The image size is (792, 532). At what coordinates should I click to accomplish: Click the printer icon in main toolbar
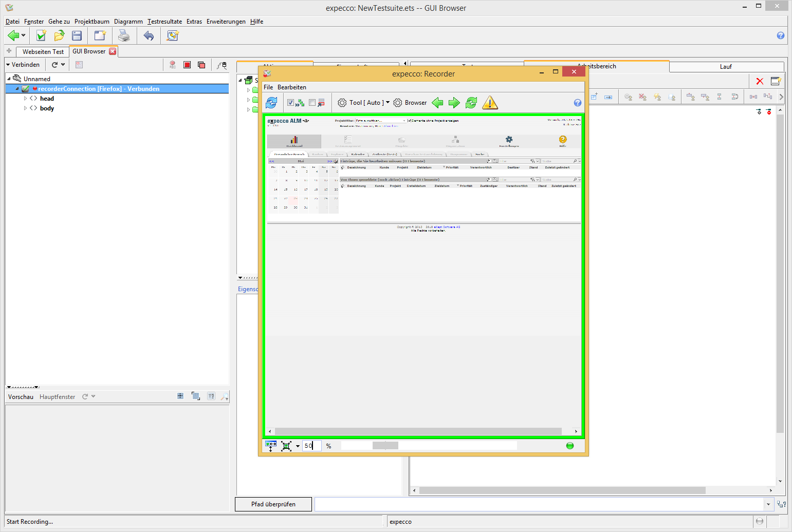click(124, 35)
